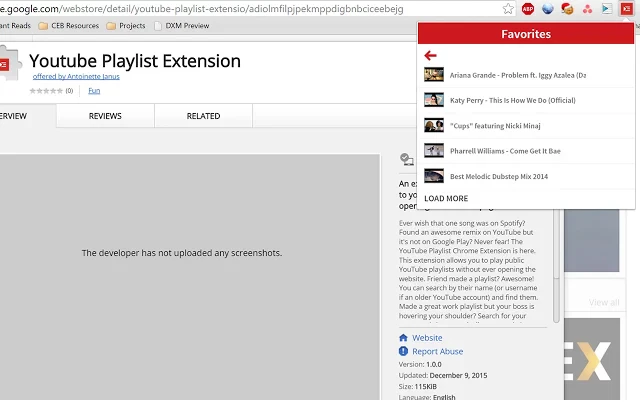Click the View all link
The width and height of the screenshot is (640, 410).
[x=604, y=302]
